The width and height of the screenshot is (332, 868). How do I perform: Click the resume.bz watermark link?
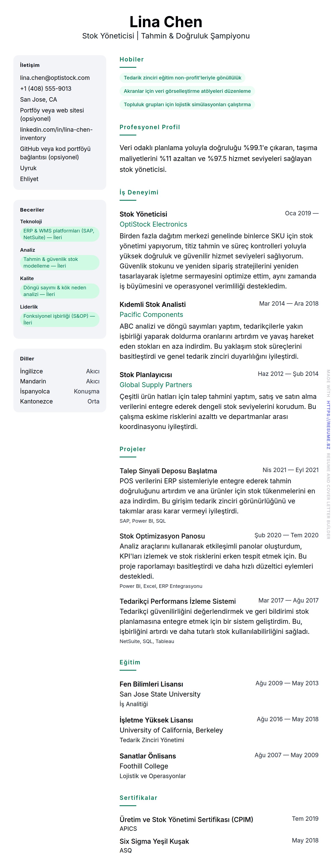point(328,425)
